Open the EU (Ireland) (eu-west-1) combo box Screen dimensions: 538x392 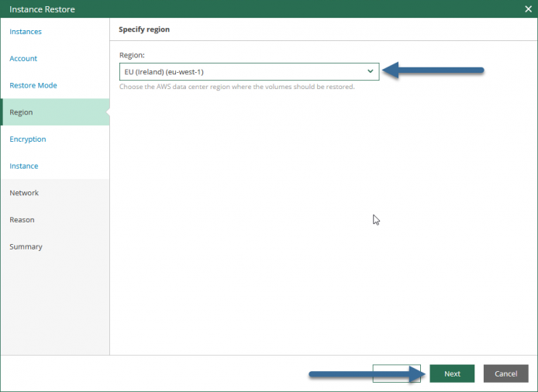tap(249, 72)
